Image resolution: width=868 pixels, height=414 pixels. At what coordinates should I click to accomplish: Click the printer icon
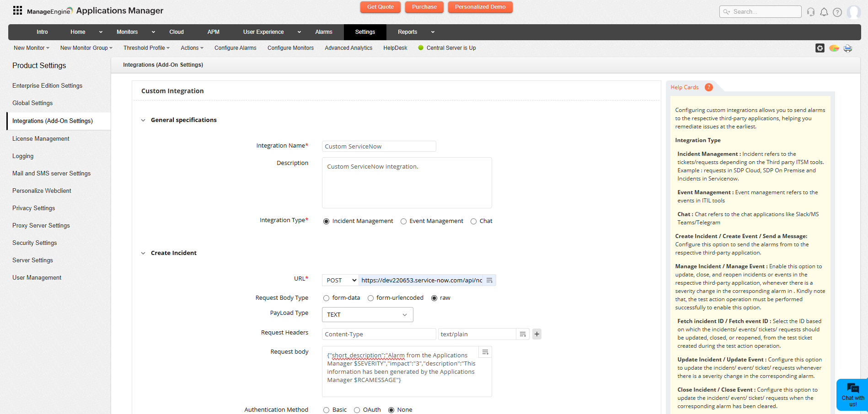pos(848,48)
